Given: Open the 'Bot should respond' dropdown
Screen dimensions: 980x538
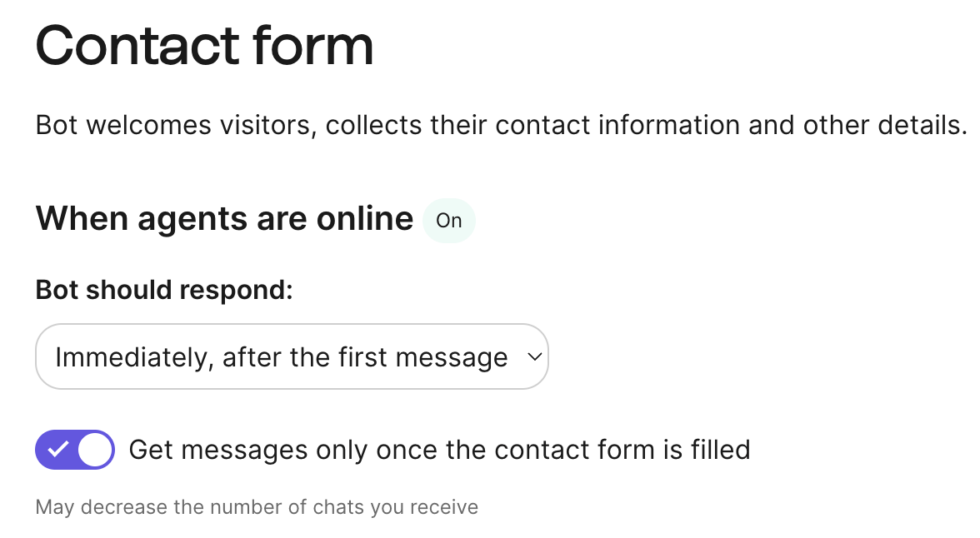Looking at the screenshot, I should 292,356.
